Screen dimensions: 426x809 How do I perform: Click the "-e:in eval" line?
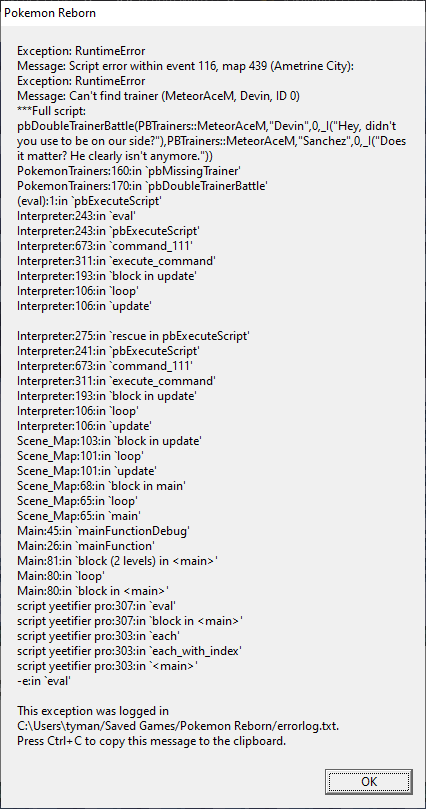pos(44,681)
